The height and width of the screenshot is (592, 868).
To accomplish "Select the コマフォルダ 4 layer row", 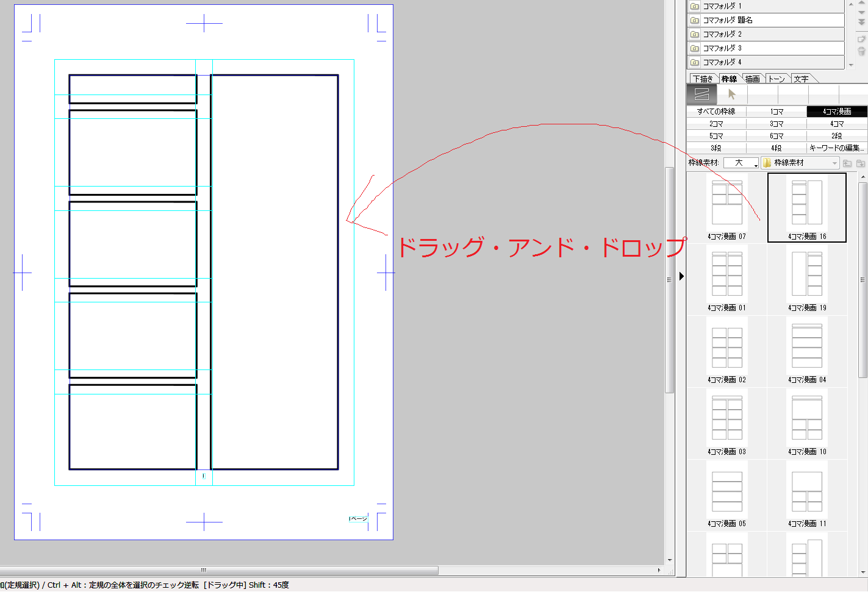I will 766,62.
